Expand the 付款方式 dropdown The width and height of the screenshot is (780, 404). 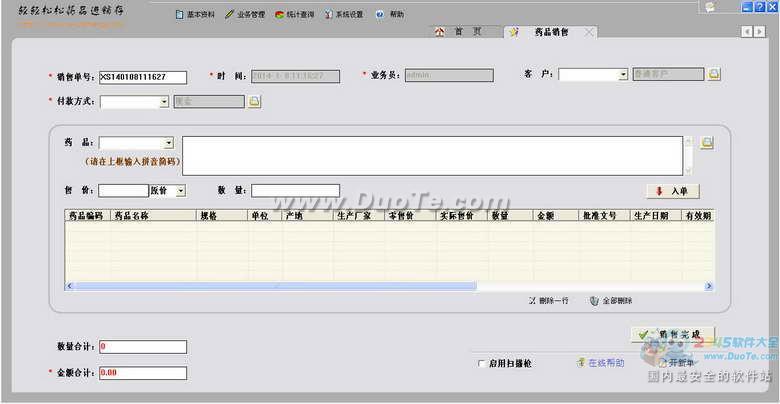coord(164,102)
